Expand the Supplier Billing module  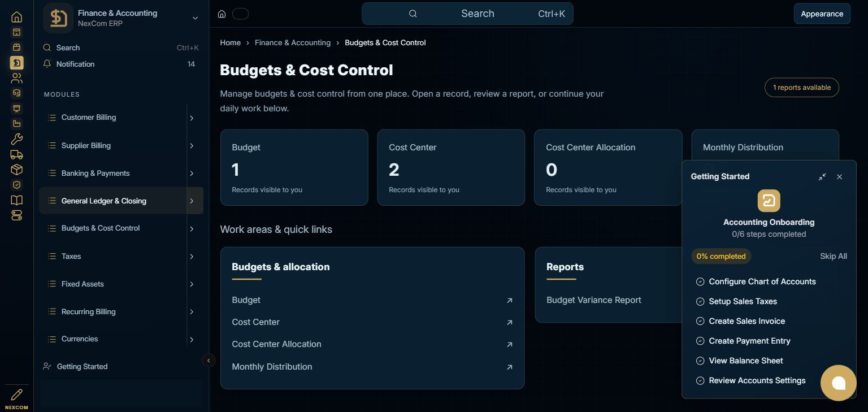(x=192, y=146)
